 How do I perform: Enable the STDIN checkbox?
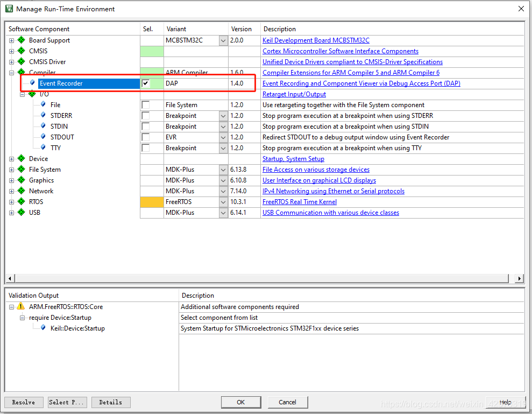click(146, 127)
